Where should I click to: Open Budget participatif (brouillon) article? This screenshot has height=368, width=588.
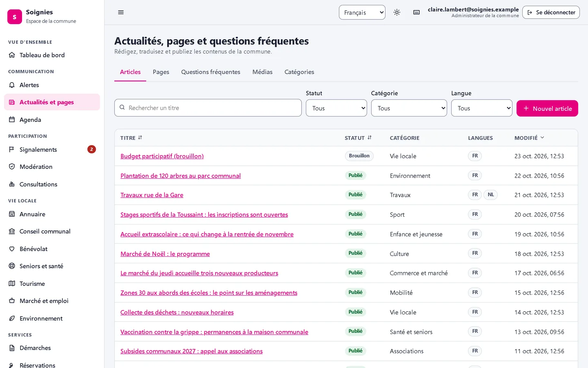point(162,156)
